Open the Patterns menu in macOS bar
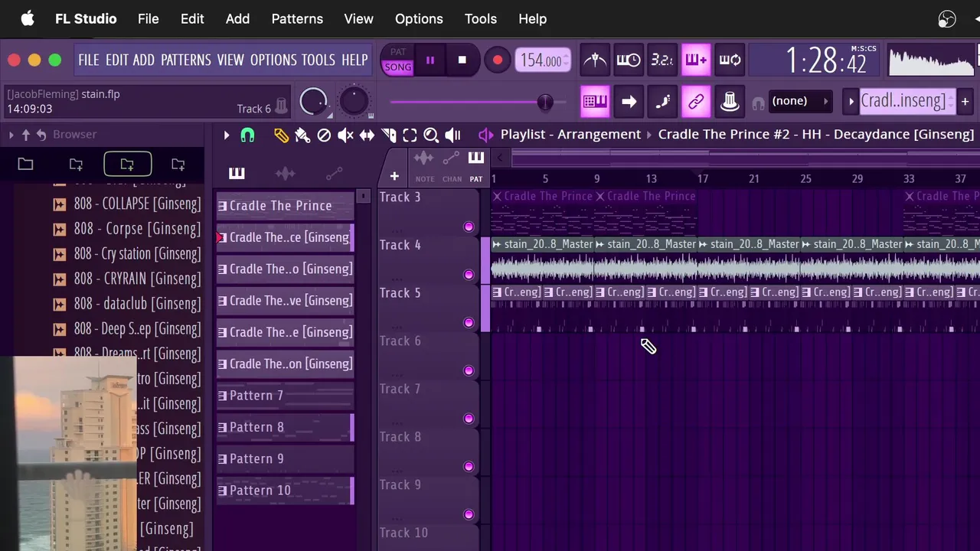Viewport: 980px width, 551px height. pyautogui.click(x=297, y=18)
